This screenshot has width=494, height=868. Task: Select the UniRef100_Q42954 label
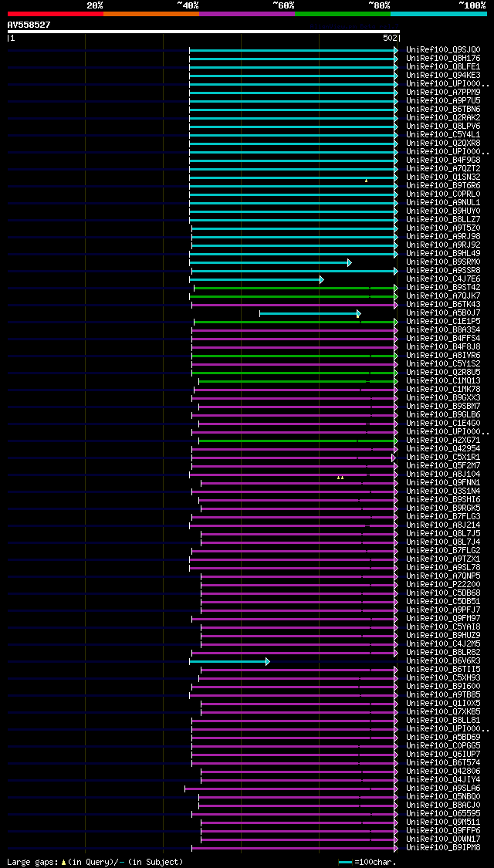coord(443,449)
